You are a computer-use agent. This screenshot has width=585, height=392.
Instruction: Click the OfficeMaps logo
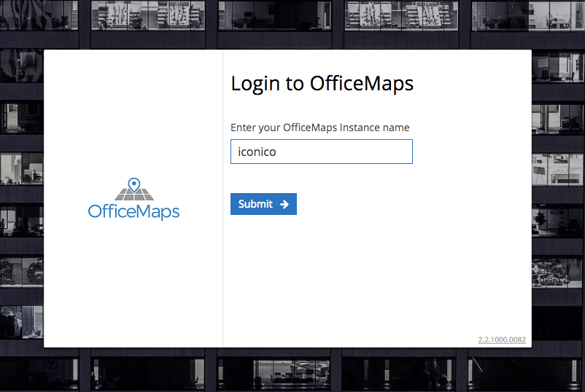(x=133, y=199)
